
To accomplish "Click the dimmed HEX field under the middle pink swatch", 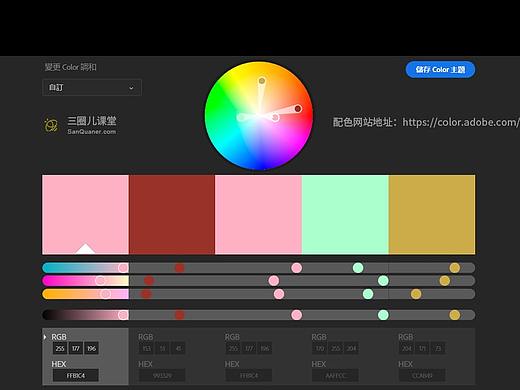I will coord(249,375).
